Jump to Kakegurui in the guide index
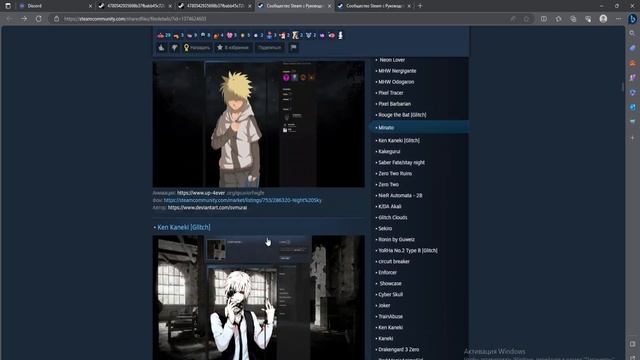The height and width of the screenshot is (360, 640). pyautogui.click(x=389, y=151)
